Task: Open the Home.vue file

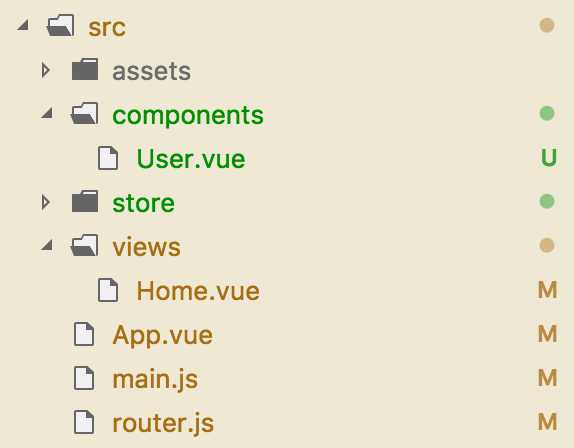Action: 198,291
